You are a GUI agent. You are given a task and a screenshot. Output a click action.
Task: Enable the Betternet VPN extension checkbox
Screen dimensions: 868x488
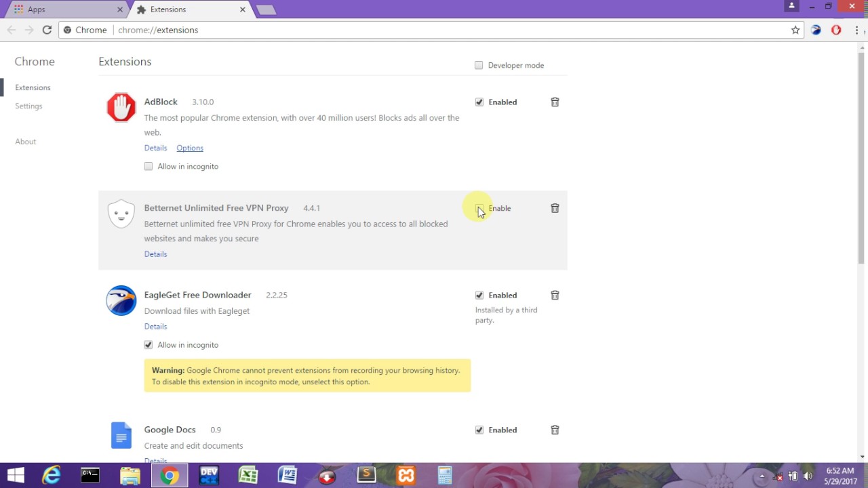pyautogui.click(x=479, y=208)
